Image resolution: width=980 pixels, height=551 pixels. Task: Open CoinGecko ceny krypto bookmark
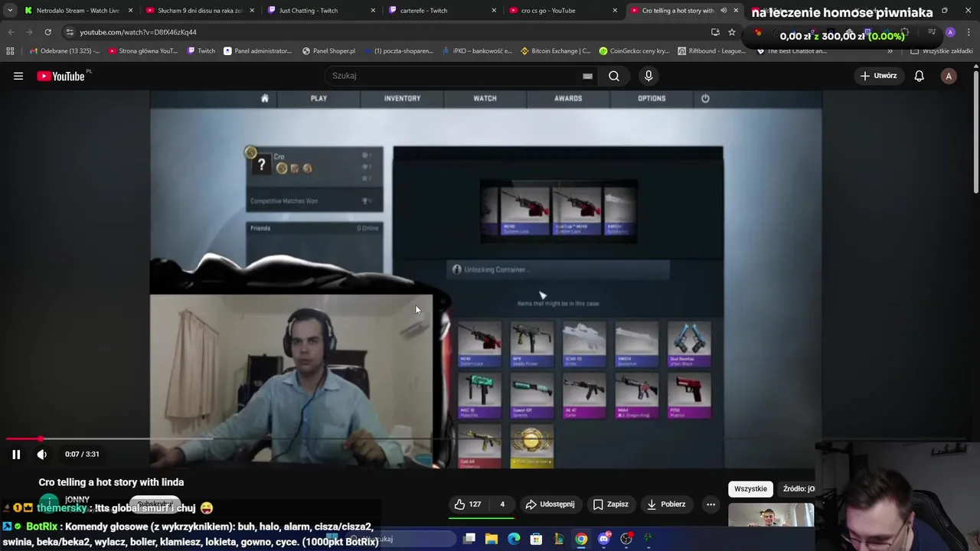[634, 51]
